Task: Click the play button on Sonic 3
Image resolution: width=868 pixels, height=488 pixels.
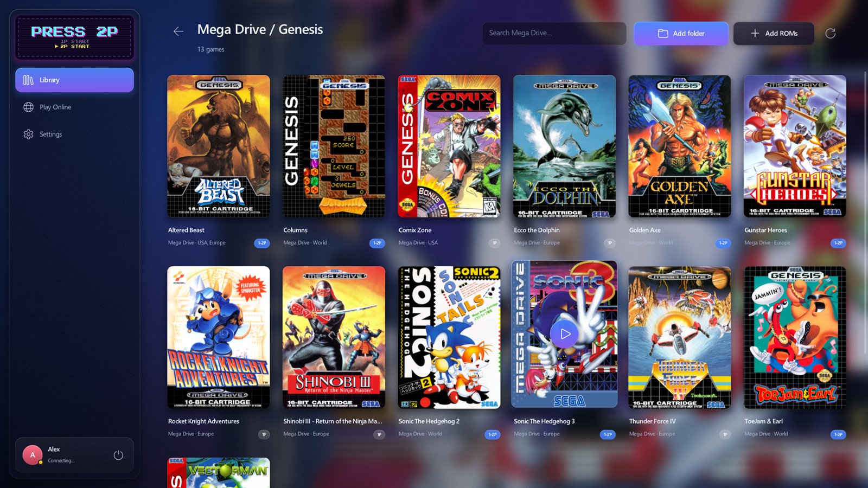Action: 565,334
